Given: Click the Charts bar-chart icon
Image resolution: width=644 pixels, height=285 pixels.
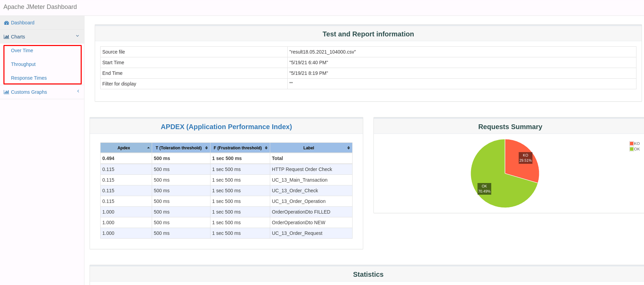Looking at the screenshot, I should (7, 37).
